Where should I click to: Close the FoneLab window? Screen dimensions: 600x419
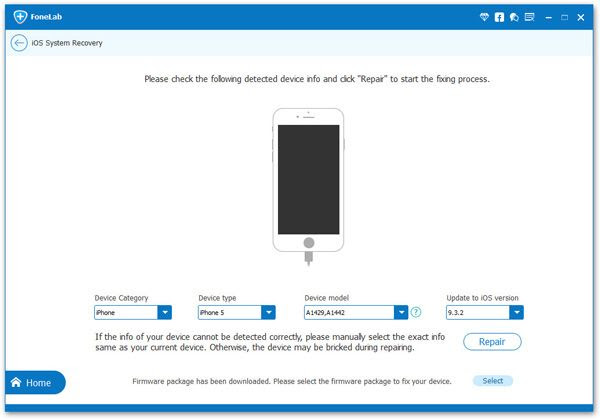click(x=581, y=17)
